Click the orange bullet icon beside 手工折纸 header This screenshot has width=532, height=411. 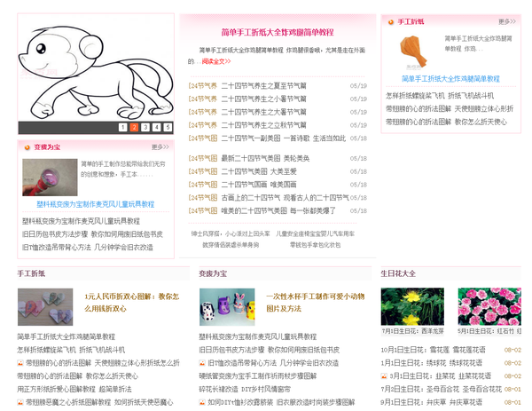pos(390,22)
